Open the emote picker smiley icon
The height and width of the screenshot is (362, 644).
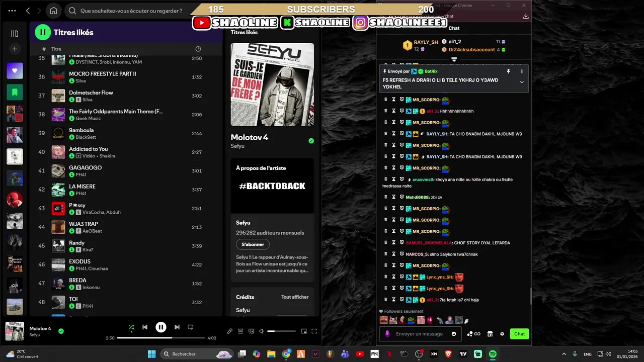[454, 334]
